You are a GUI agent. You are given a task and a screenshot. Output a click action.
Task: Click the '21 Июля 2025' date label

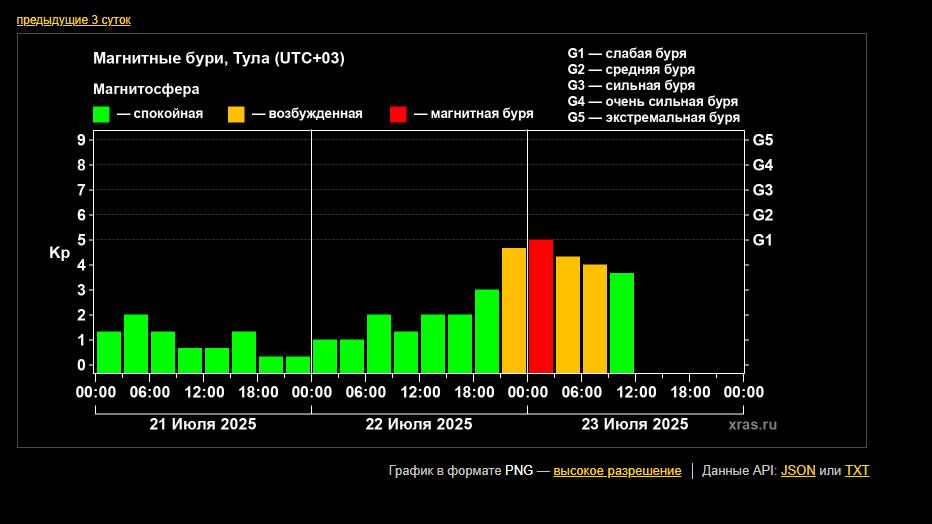203,424
